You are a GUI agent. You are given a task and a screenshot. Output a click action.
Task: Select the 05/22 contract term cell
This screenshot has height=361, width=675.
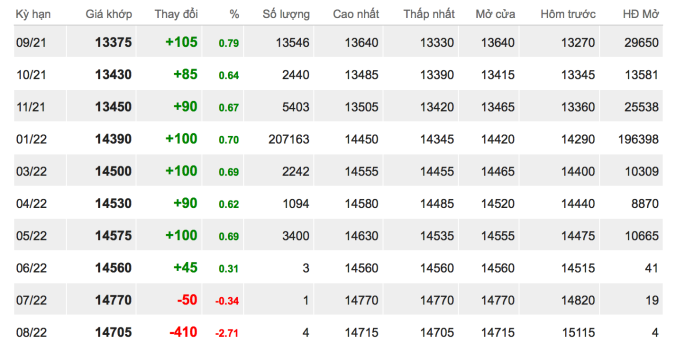[x=31, y=236]
